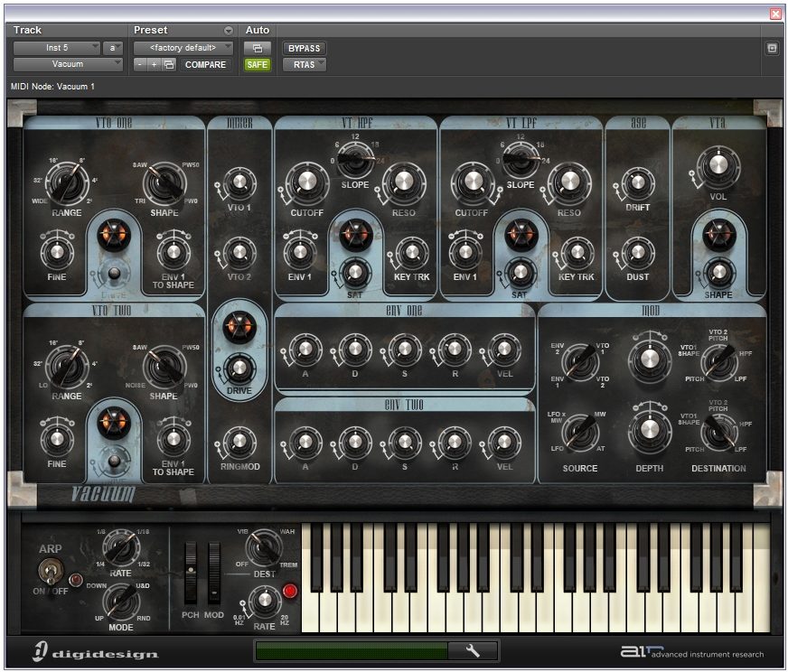The image size is (788, 672).
Task: Click the ENV/VTO mod source switch
Action: pos(580,361)
